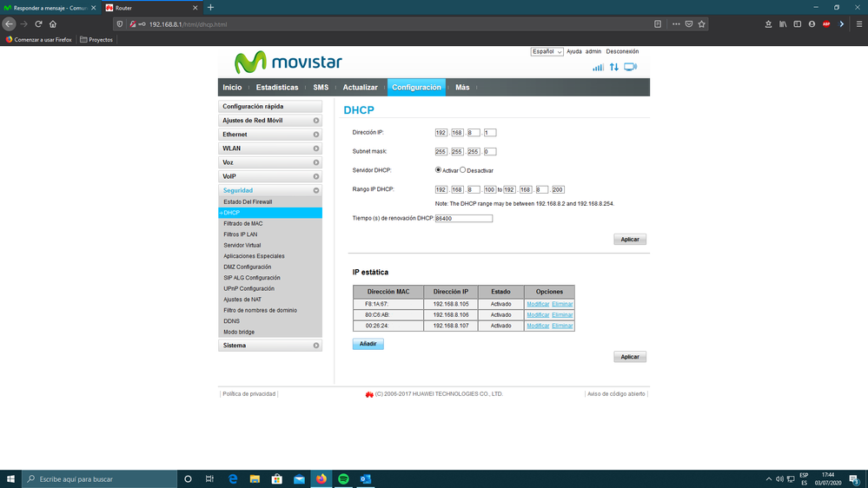Open the Ayuda link
The height and width of the screenshot is (488, 868).
coord(574,51)
